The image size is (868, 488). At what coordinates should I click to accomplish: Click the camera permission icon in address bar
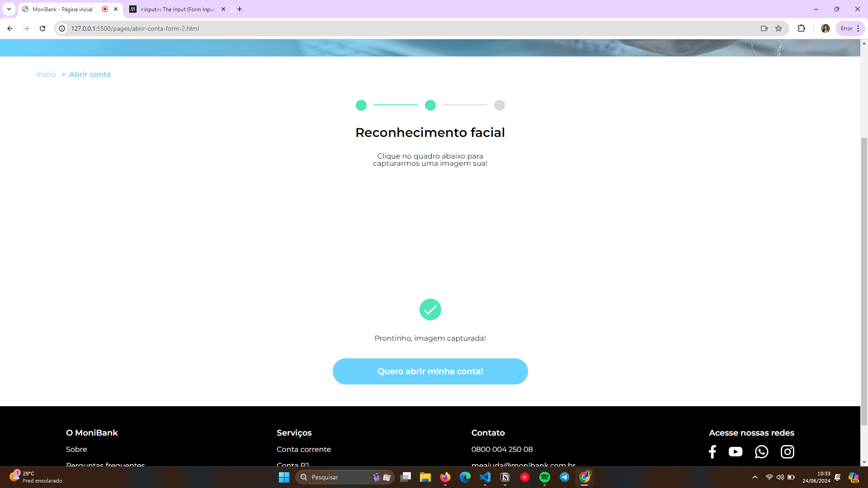click(x=764, y=28)
